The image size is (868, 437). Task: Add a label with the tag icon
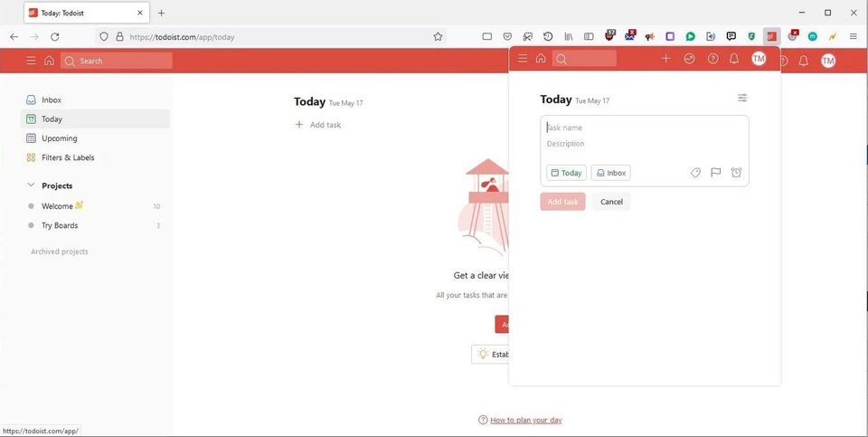point(695,172)
